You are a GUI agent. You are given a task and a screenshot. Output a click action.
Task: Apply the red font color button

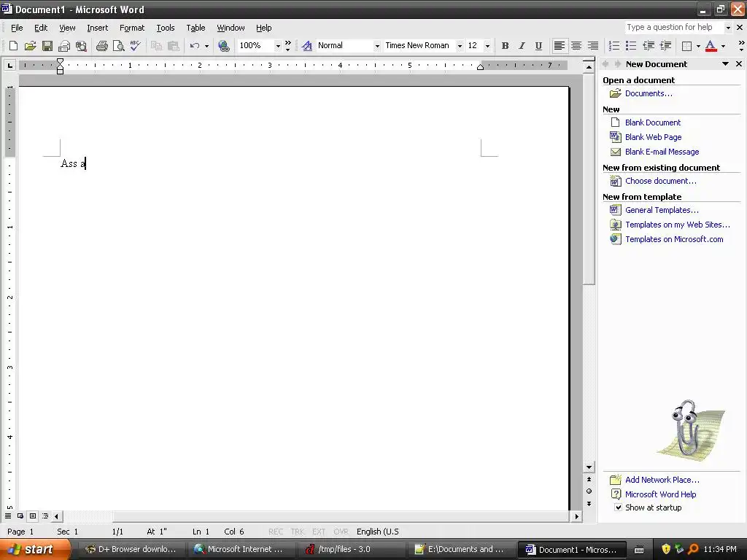711,46
